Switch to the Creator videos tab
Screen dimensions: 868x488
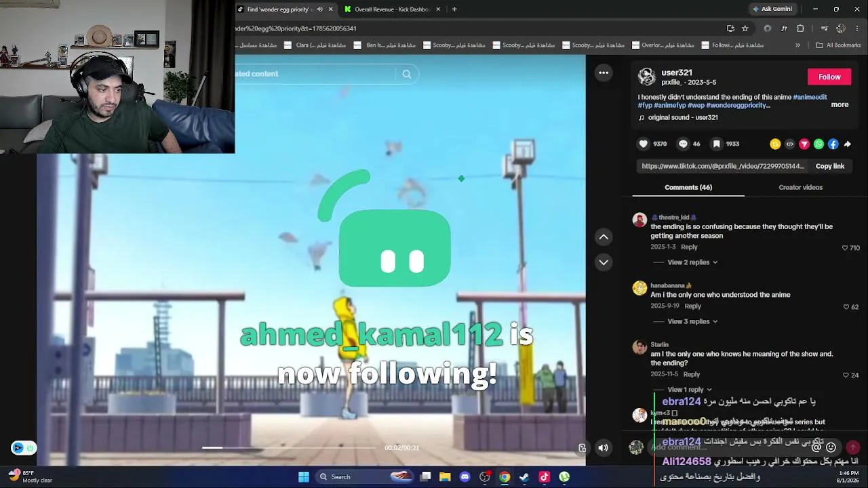click(x=800, y=187)
